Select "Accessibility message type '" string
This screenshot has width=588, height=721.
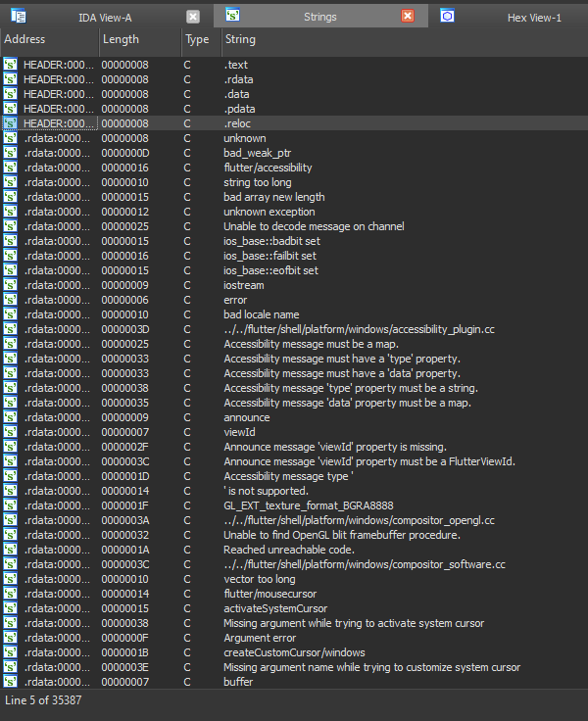pyautogui.click(x=288, y=476)
